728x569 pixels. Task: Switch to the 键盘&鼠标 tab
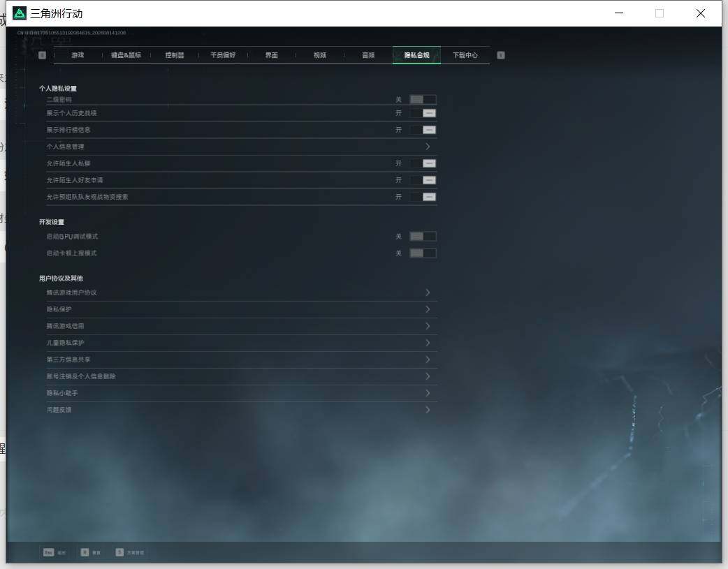click(x=126, y=55)
